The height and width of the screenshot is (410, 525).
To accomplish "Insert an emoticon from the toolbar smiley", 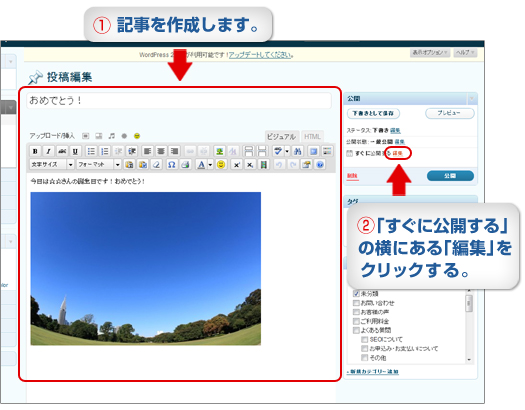I will click(x=221, y=165).
